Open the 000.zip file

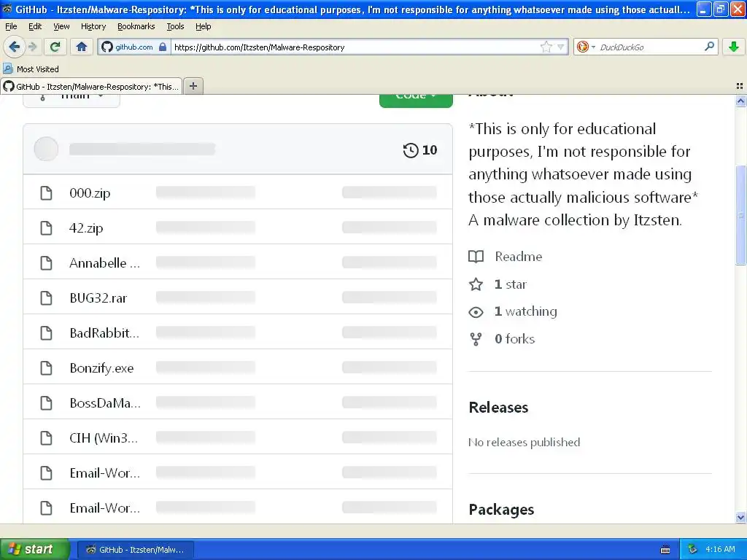(90, 192)
